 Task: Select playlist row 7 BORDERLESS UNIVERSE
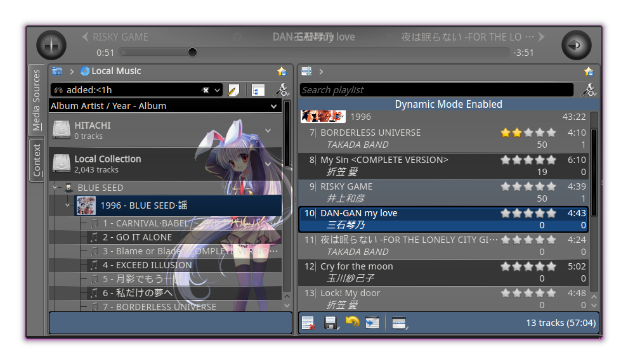click(444, 138)
